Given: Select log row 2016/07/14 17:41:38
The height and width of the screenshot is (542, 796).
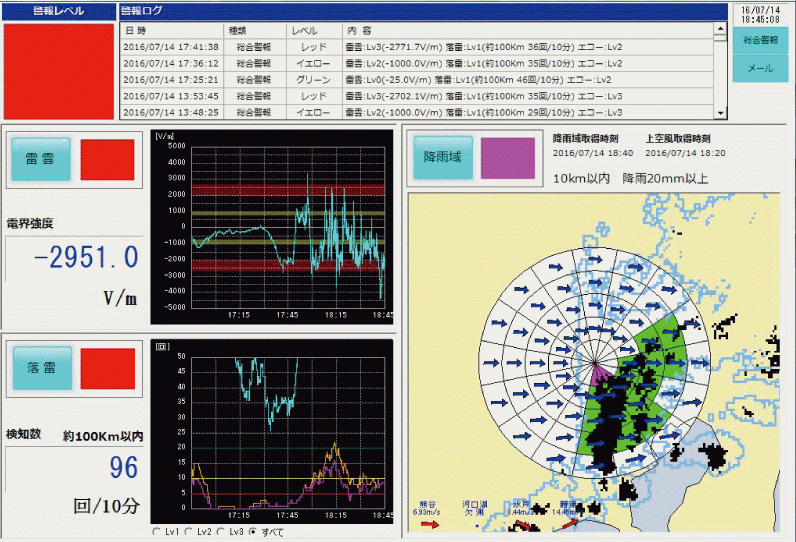Looking at the screenshot, I should coord(417,47).
